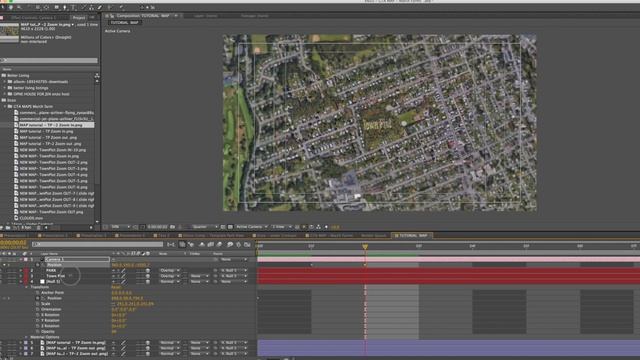
Task: Toggle 3D layer switch for PARK layer
Action: point(148,270)
